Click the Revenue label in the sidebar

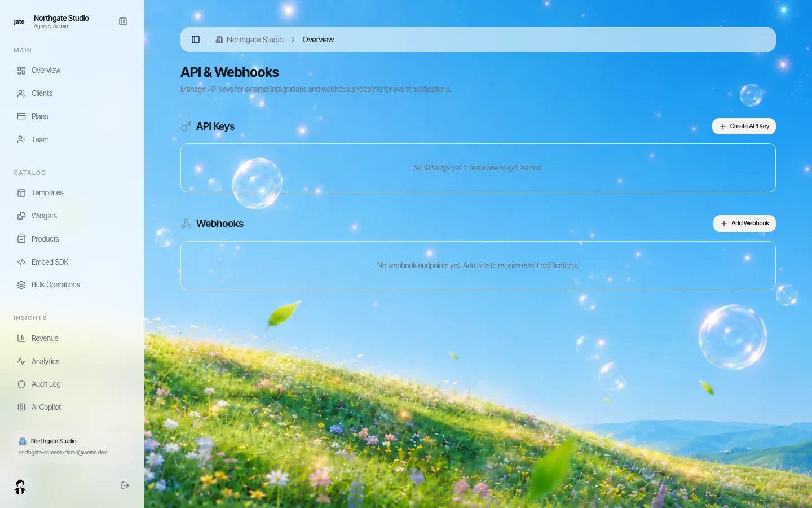(45, 339)
